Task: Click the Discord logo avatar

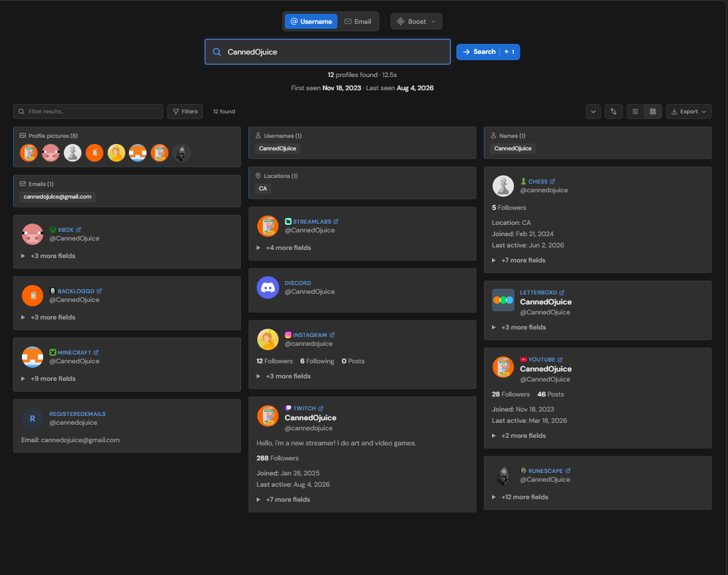Action: point(268,287)
